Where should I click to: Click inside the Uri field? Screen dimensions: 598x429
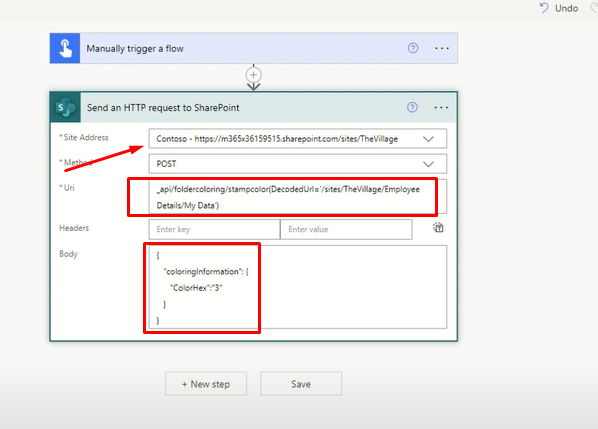(297, 197)
